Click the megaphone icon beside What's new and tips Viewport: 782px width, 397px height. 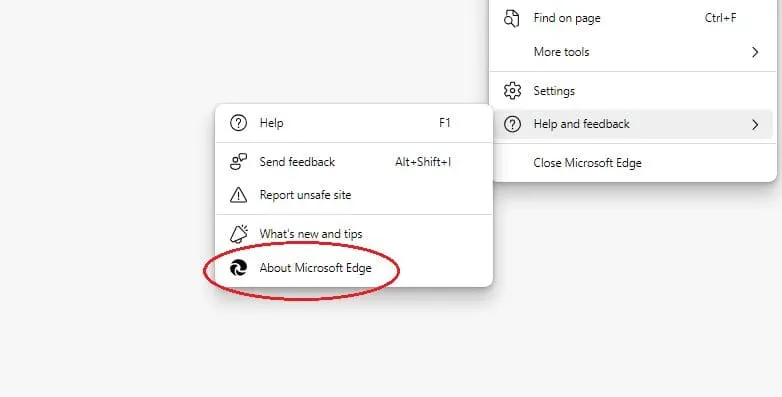pos(238,233)
